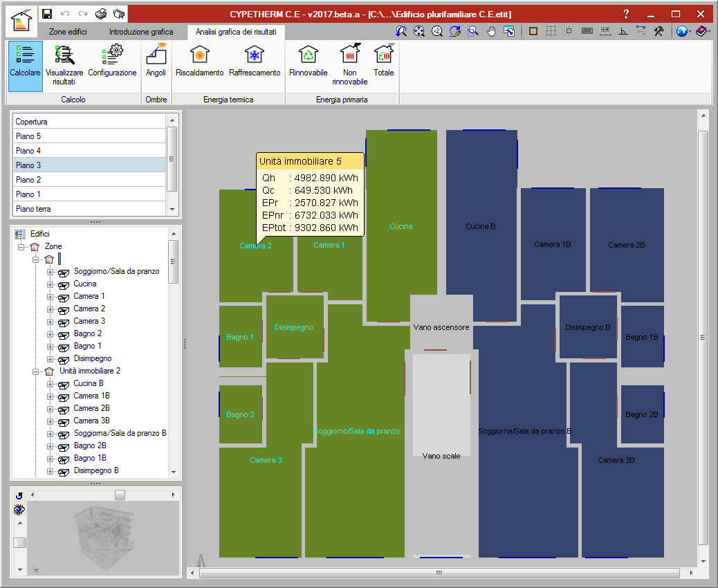
Task: Reset the 3D preview with the blue arrow
Action: point(19,495)
